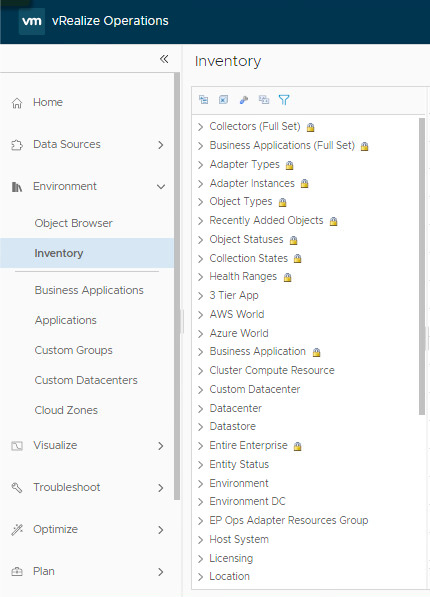The height and width of the screenshot is (597, 430).
Task: Click the VMware vm logo
Action: tap(32, 21)
